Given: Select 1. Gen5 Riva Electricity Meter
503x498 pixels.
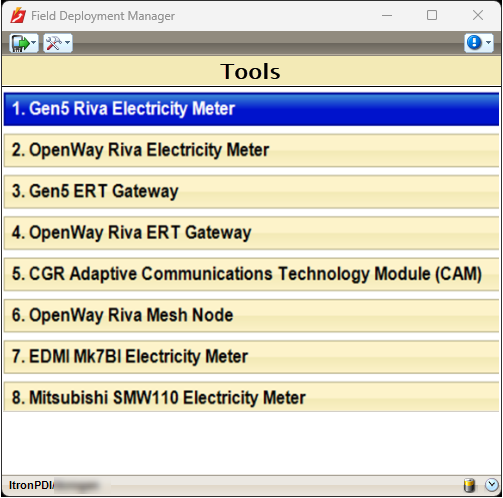Looking at the screenshot, I should [x=251, y=109].
